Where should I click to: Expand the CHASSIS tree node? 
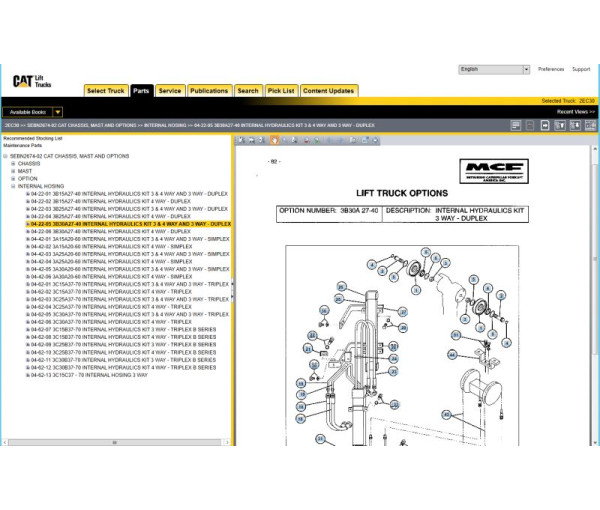pos(14,163)
